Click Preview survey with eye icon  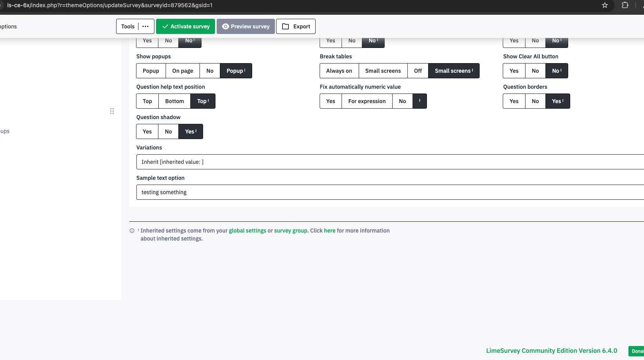pyautogui.click(x=245, y=26)
